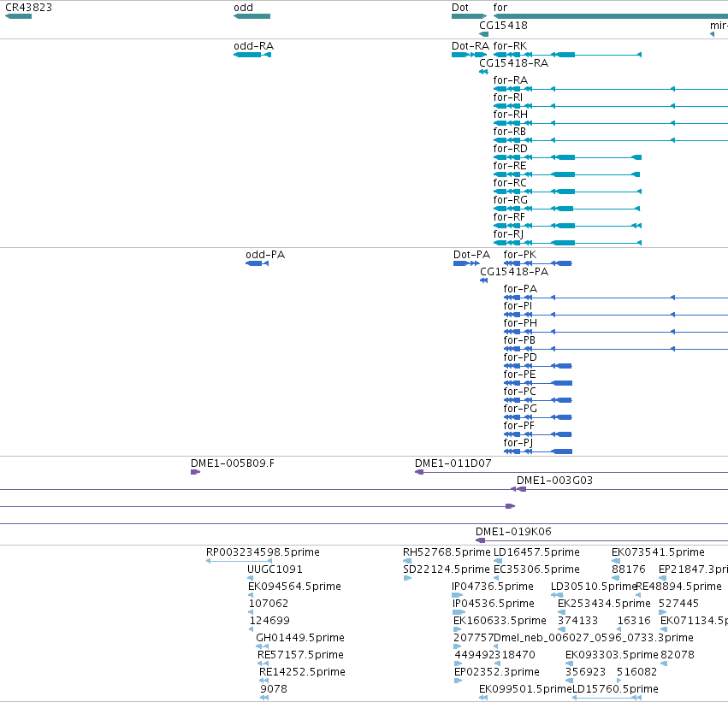The width and height of the screenshot is (728, 702).
Task: Click the RE57157.5prime EST
Action: click(x=263, y=664)
